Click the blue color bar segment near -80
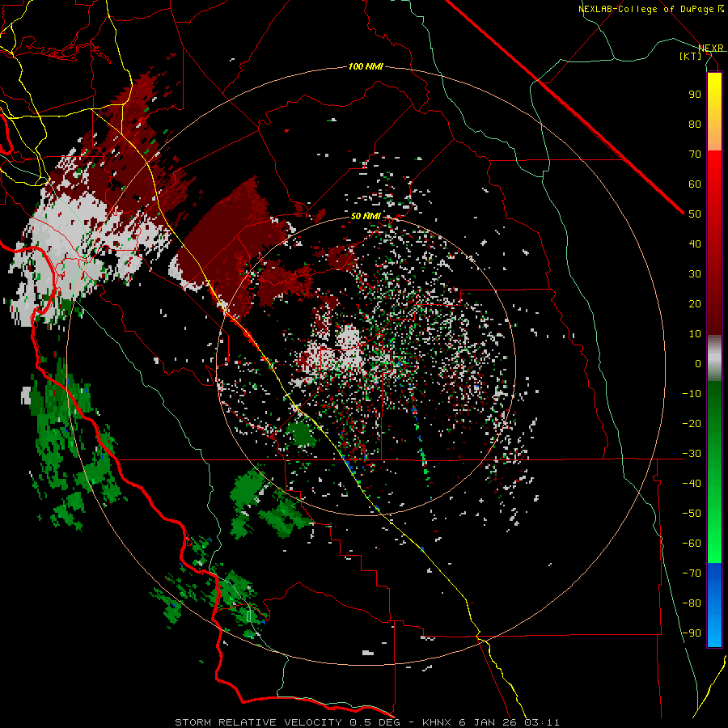The image size is (728, 728). pos(714,603)
